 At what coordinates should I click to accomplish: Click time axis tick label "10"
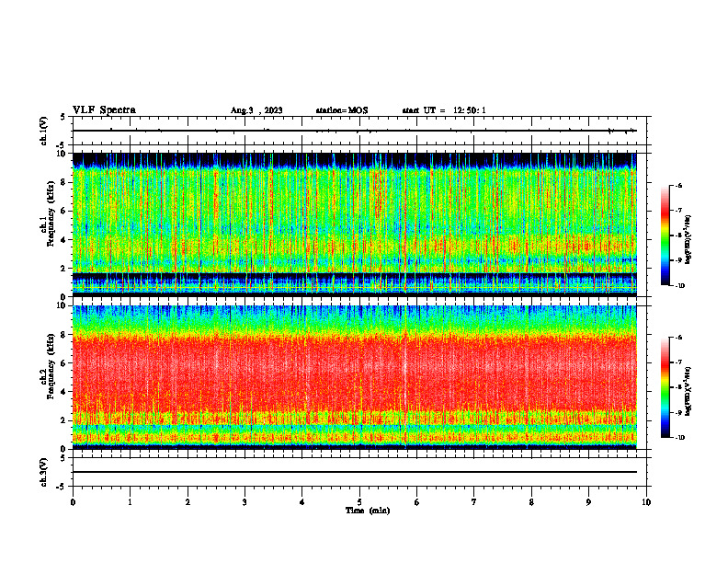tap(646, 502)
